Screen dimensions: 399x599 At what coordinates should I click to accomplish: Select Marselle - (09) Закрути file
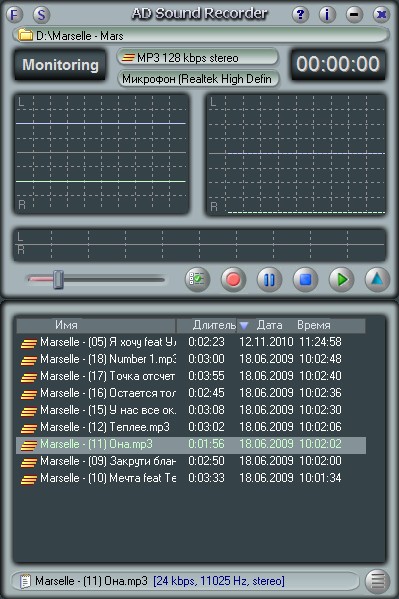[191, 461]
